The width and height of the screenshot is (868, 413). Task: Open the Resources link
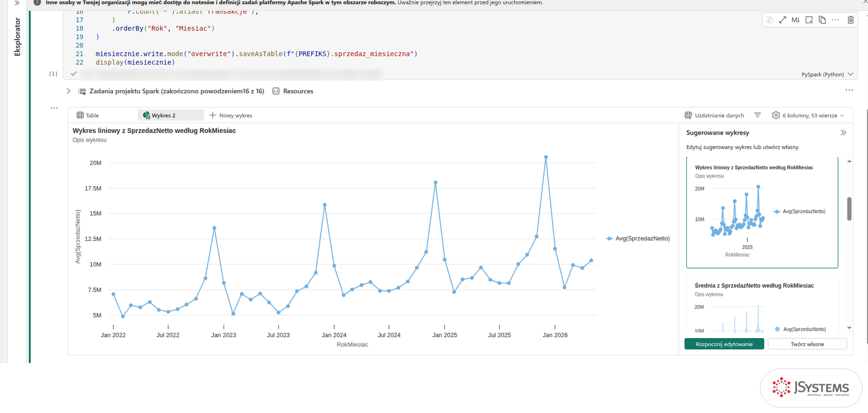tap(293, 91)
